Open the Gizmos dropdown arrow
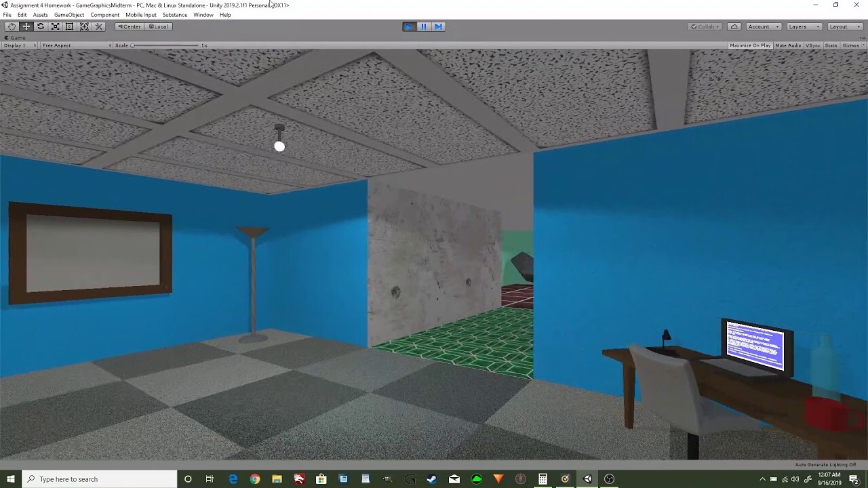The width and height of the screenshot is (868, 488). point(863,45)
